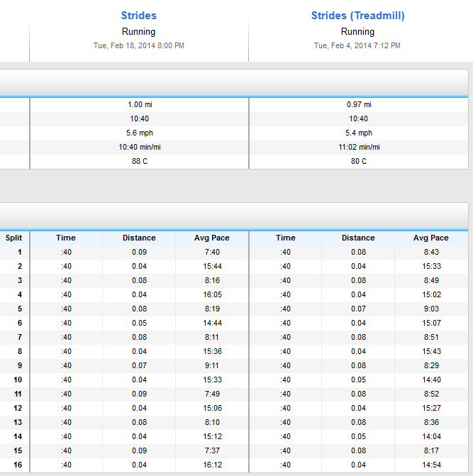The height and width of the screenshot is (476, 473).
Task: Open the Strides (Treadmill) activity link
Action: (x=357, y=16)
